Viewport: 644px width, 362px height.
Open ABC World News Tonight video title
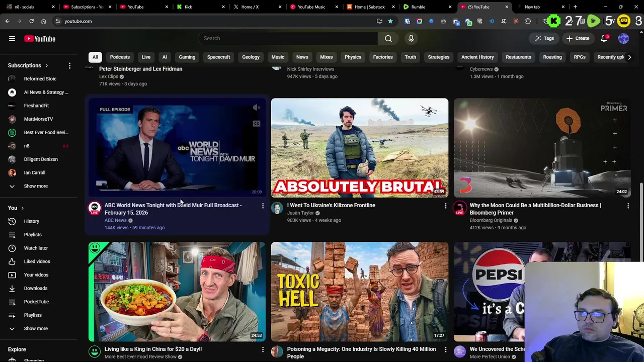pos(173,209)
